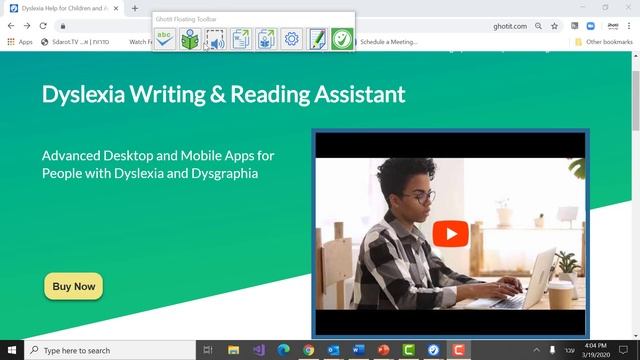Click the ghotit.com address text
640x360 pixels.
coord(510,26)
